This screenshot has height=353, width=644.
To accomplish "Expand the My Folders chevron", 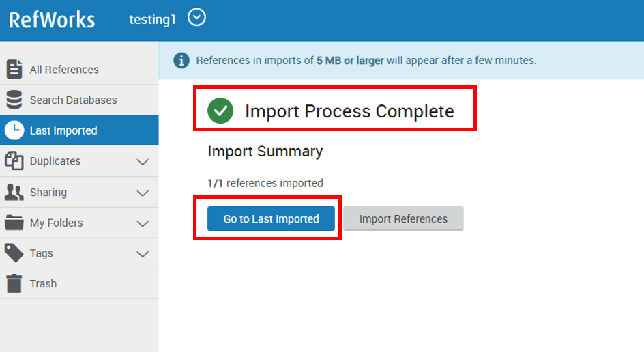I will pos(143,223).
